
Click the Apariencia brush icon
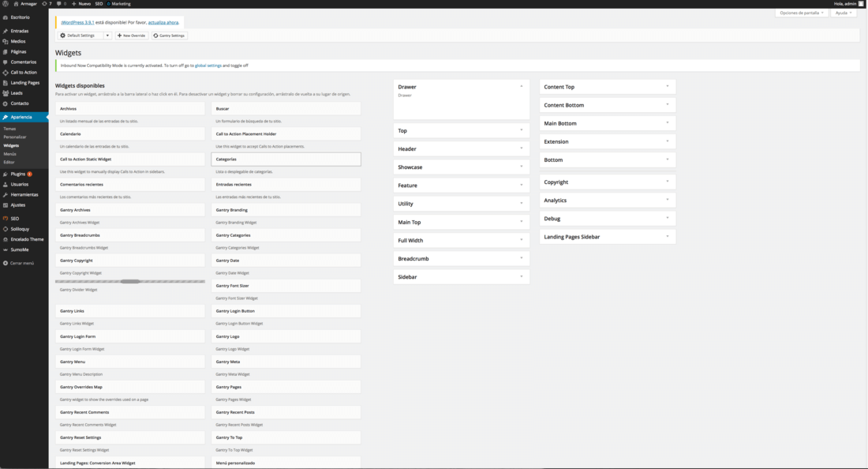[5, 117]
